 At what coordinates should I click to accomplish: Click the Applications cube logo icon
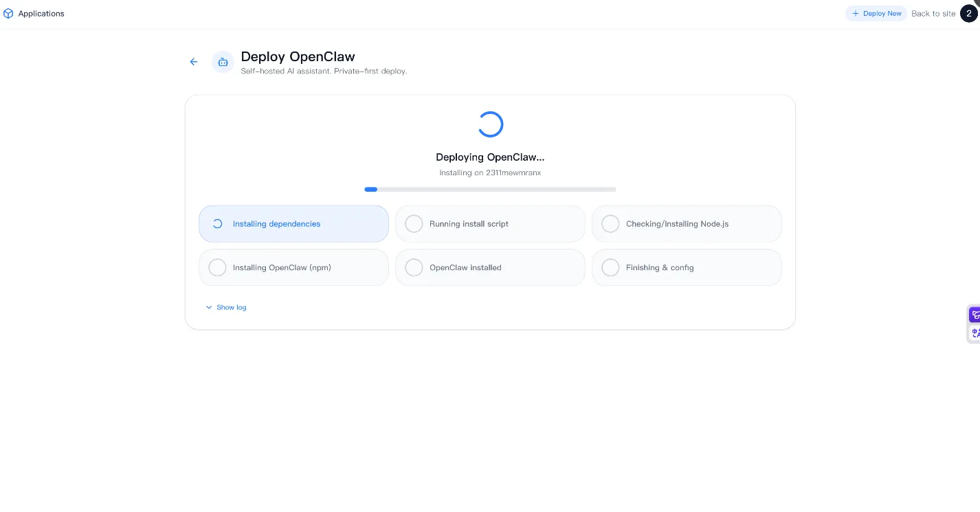tap(8, 13)
